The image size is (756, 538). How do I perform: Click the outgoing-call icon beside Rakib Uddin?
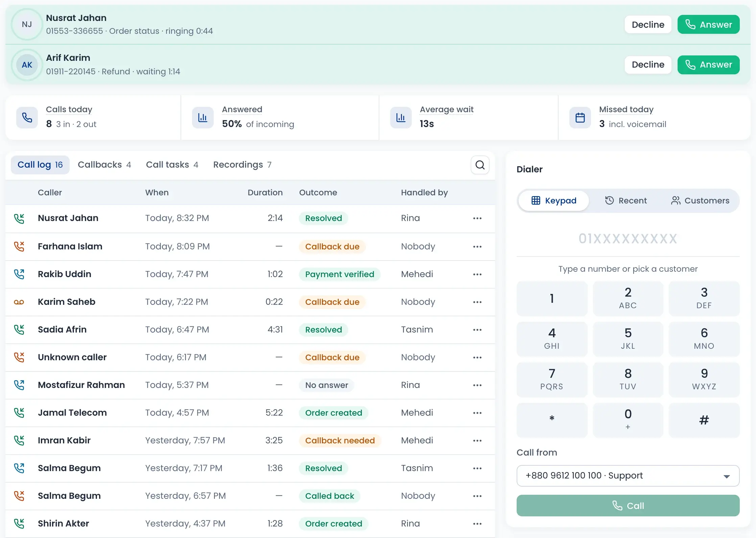coord(19,274)
